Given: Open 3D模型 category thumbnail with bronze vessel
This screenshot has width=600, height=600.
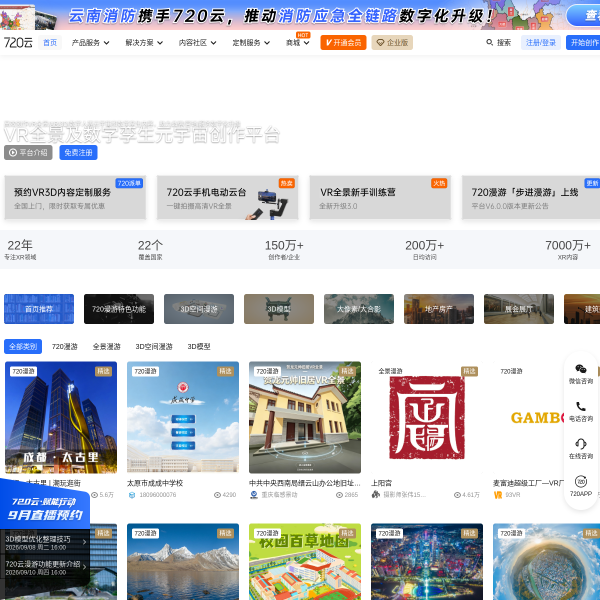Looking at the screenshot, I should point(279,309).
